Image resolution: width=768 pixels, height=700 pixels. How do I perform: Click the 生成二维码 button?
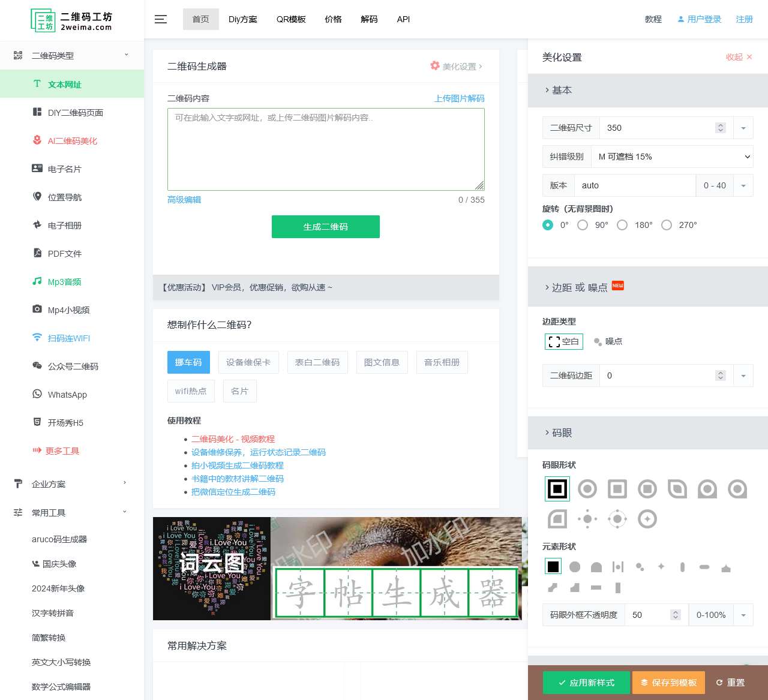click(x=325, y=227)
